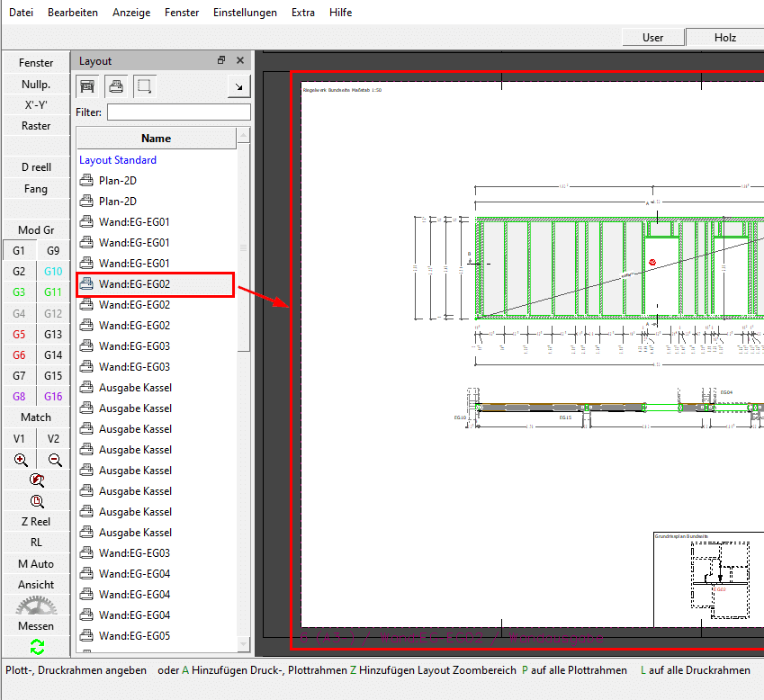Click printer icon beside Wand:EG-EG05
The image size is (764, 700).
[x=86, y=636]
